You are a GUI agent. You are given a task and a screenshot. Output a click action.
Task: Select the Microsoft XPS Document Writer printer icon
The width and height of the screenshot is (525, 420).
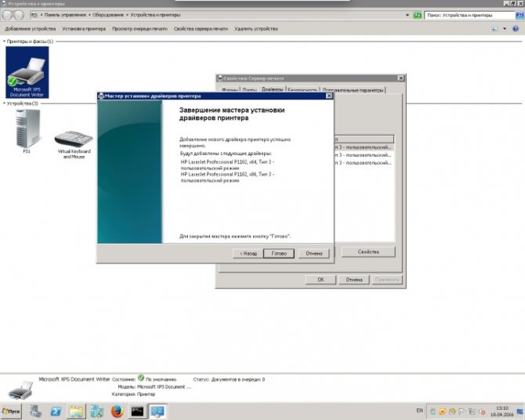pyautogui.click(x=27, y=71)
